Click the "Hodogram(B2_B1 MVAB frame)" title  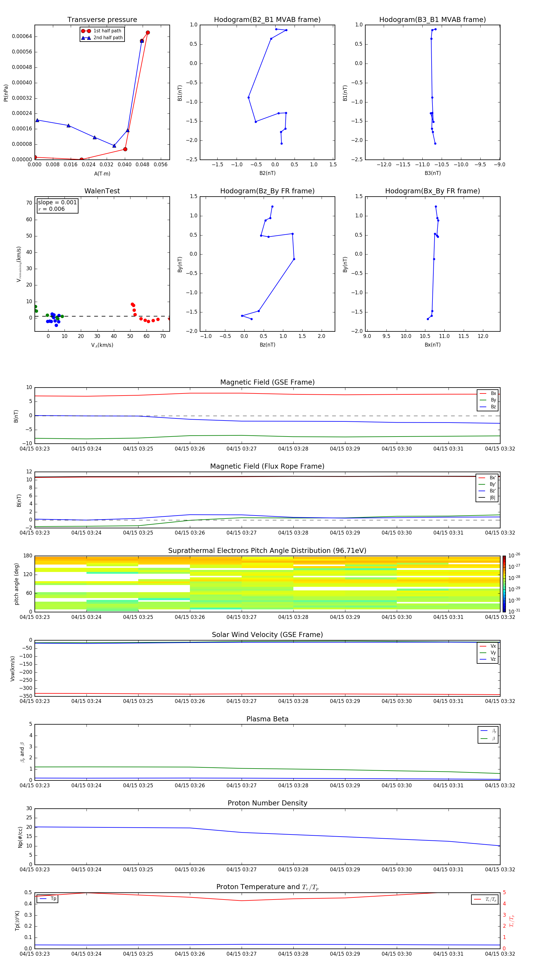[x=267, y=20]
